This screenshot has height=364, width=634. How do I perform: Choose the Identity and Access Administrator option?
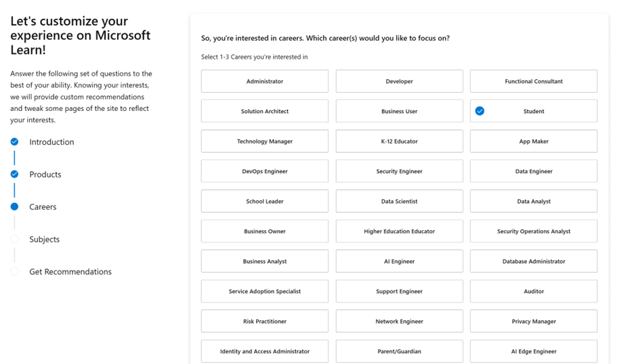click(265, 351)
